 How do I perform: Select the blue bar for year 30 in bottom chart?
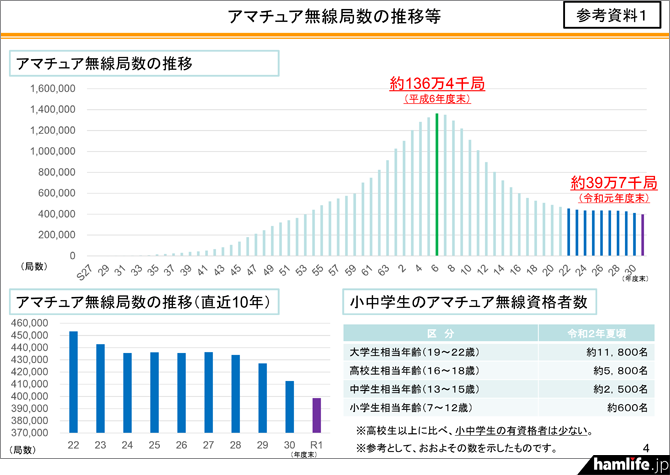click(x=289, y=407)
